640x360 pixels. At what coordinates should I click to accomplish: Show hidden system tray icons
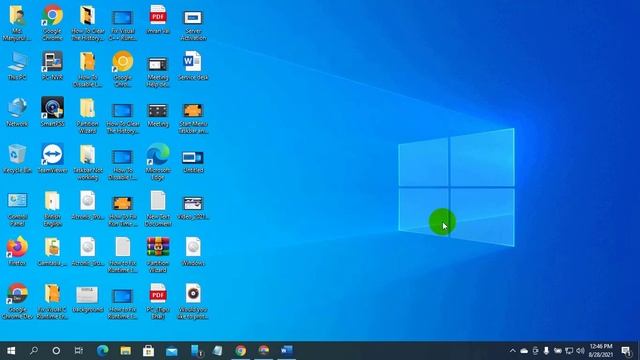pyautogui.click(x=513, y=351)
